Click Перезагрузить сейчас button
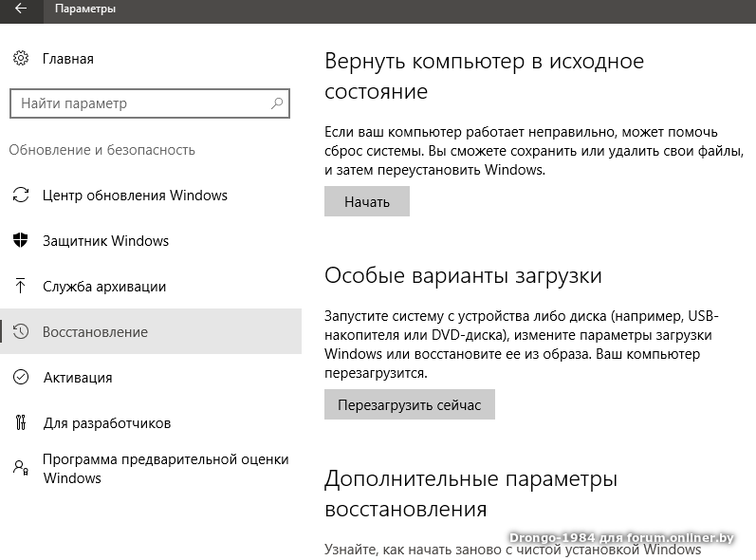Image resolution: width=756 pixels, height=560 pixels. [410, 405]
